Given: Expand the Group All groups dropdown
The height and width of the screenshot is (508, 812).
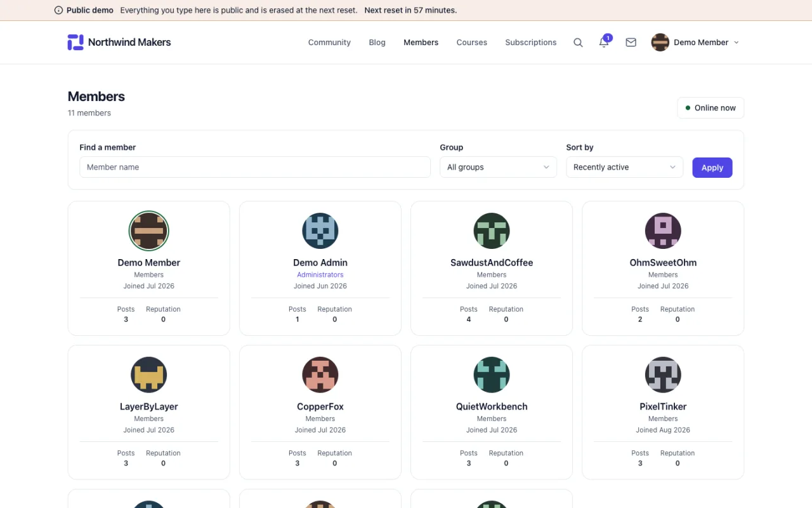Looking at the screenshot, I should tap(498, 167).
